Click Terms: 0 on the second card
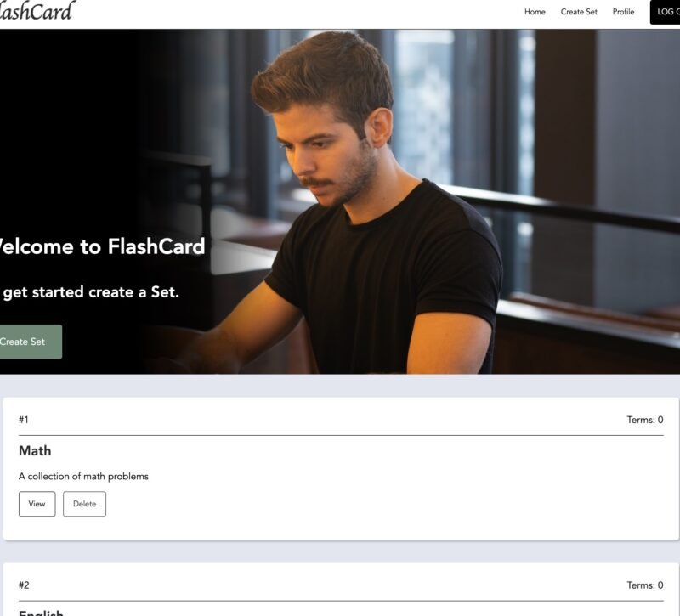Screen dimensions: 680x616 click(645, 585)
